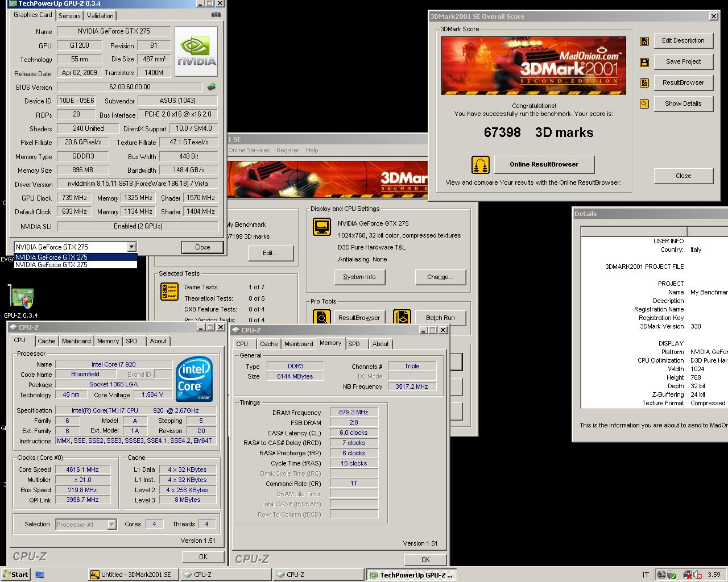Switch to Untitled - 3DMark2001 SE taskbar item
The image size is (728, 582).
(133, 575)
